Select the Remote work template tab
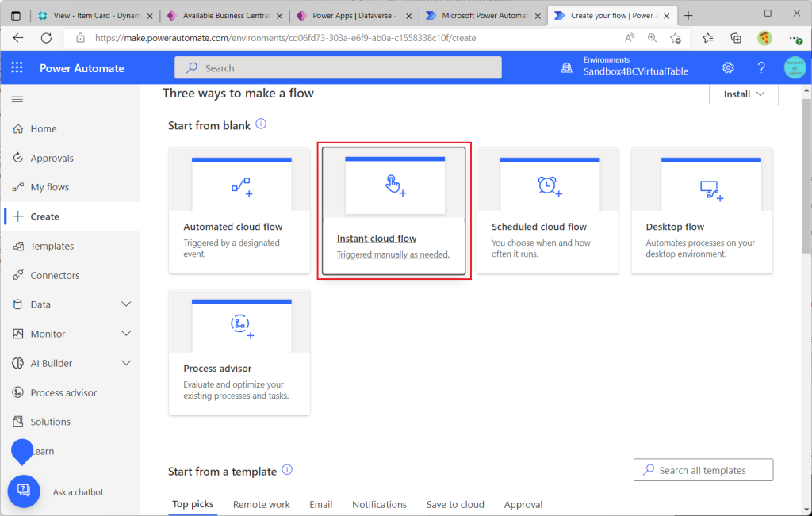812x516 pixels. coord(262,504)
